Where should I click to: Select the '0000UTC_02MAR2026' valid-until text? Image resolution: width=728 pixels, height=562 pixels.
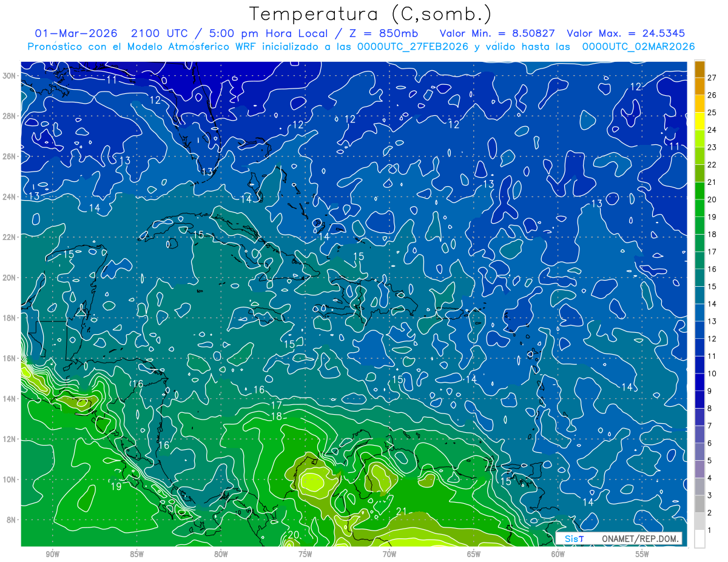tap(638, 46)
